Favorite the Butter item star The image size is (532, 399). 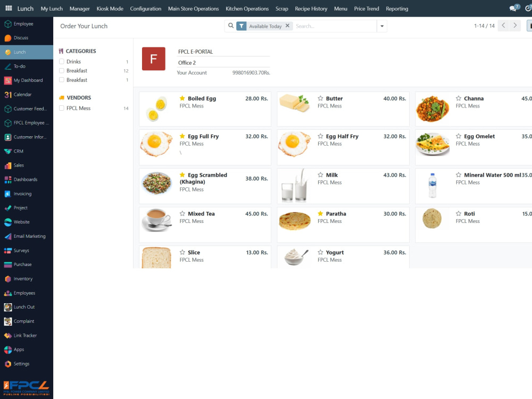tap(320, 98)
